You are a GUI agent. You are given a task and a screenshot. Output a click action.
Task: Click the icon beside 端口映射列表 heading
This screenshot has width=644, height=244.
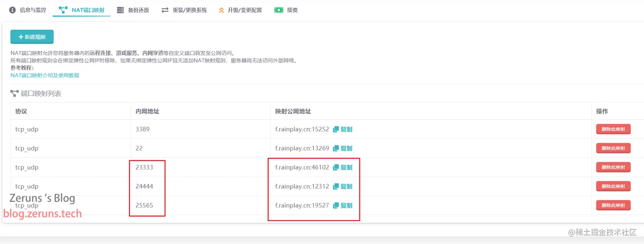pyautogui.click(x=14, y=94)
